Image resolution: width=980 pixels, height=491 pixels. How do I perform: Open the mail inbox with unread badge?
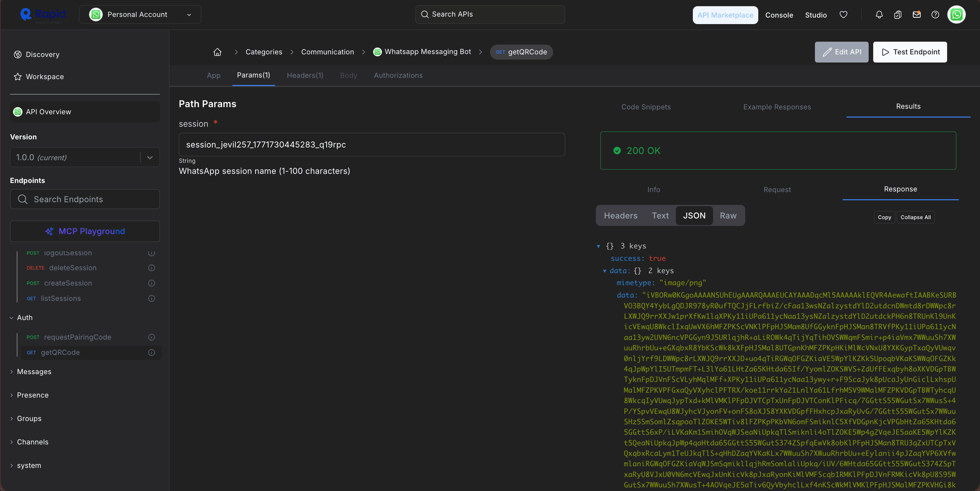click(x=917, y=14)
